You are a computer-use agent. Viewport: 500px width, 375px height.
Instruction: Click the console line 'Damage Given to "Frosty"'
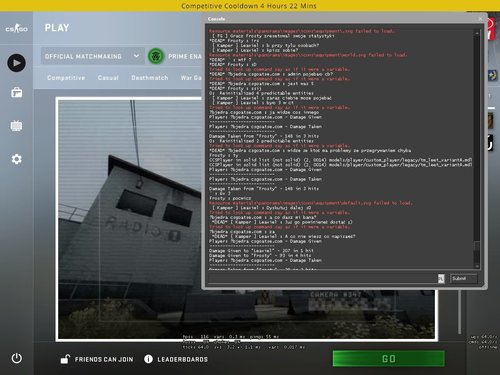point(261,255)
